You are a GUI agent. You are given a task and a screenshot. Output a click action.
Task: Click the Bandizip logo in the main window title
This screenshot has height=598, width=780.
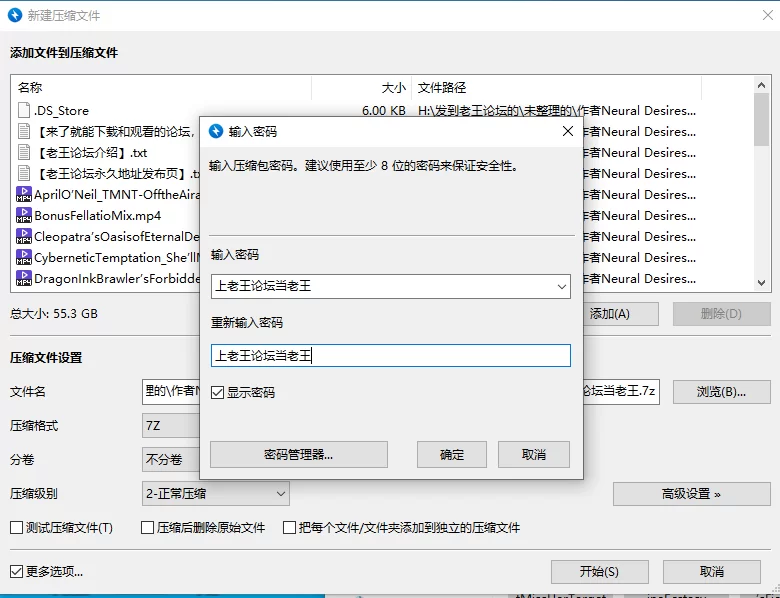point(15,15)
